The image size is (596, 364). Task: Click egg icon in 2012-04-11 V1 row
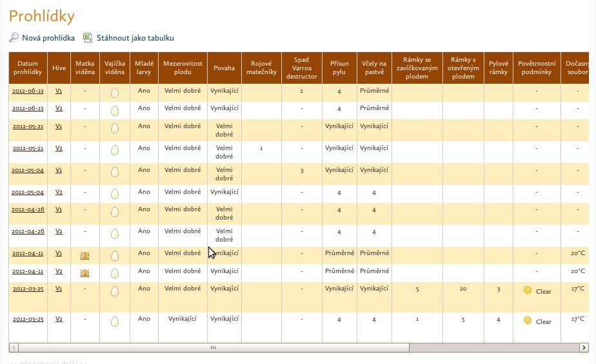(x=115, y=256)
